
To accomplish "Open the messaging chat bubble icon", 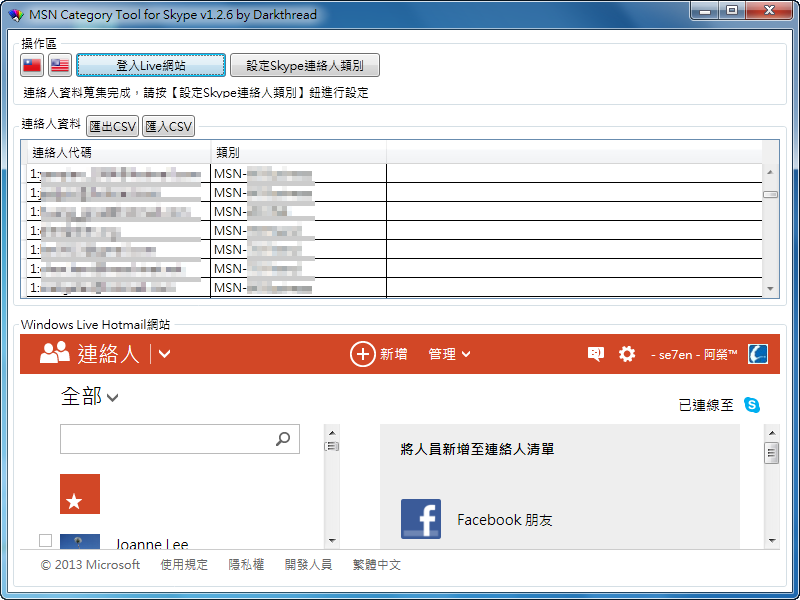I will [x=595, y=354].
